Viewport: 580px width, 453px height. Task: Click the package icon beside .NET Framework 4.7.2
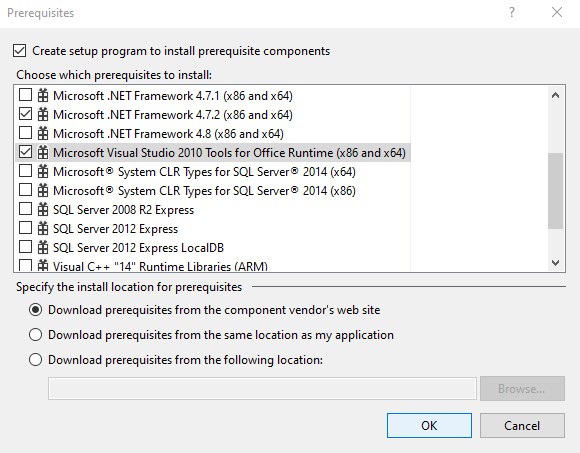pos(43,114)
